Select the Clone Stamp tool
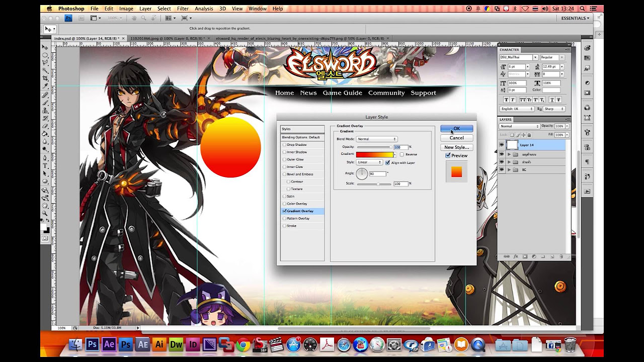 45,110
